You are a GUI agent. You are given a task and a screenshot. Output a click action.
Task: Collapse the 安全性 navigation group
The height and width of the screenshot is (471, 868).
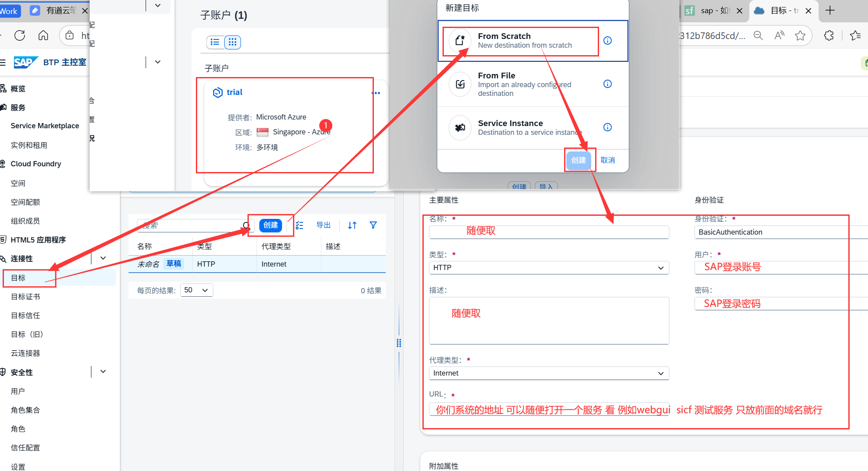103,372
